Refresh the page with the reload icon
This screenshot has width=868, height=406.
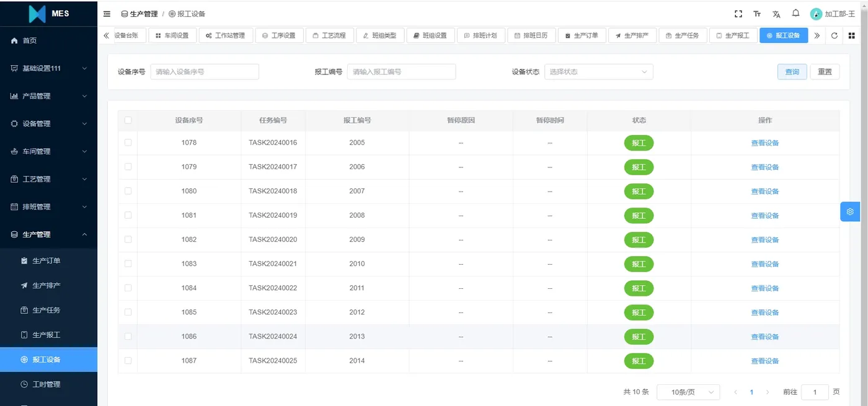[834, 35]
